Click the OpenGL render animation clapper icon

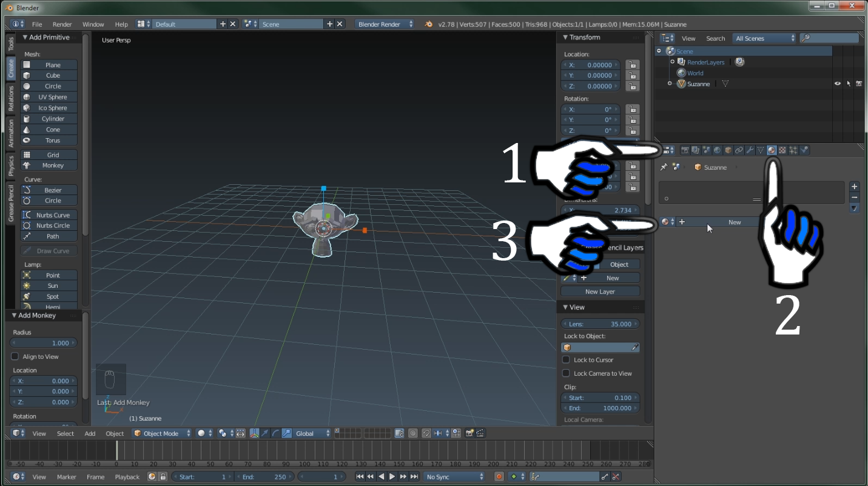coord(480,433)
